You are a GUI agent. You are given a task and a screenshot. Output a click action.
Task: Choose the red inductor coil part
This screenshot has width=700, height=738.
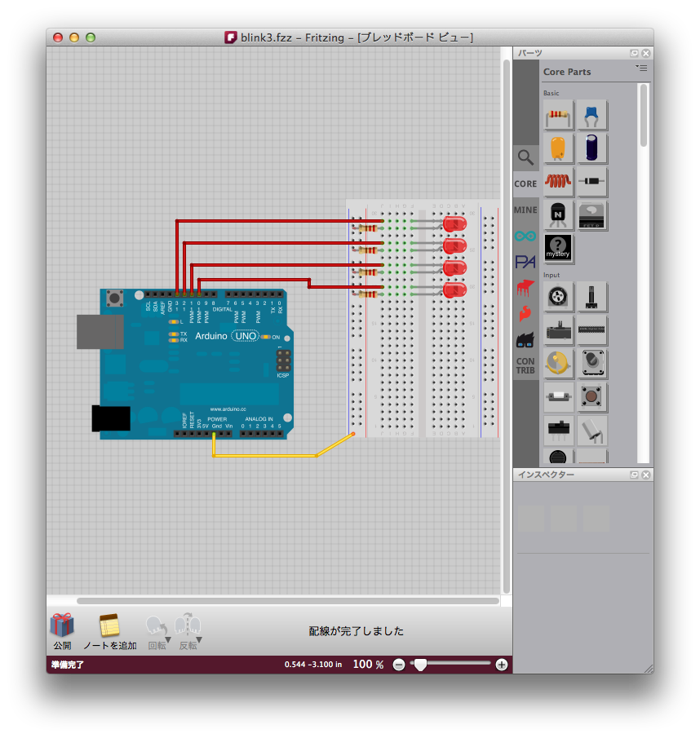click(x=559, y=181)
